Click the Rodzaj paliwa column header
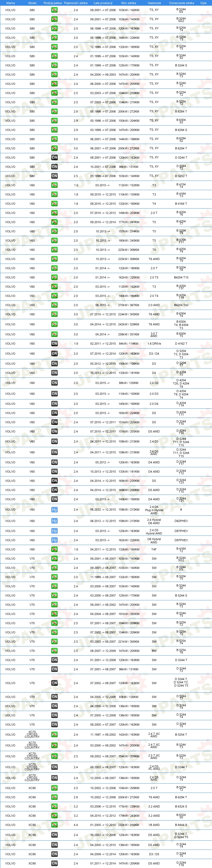This screenshot has height=868, width=212. coord(53,3)
